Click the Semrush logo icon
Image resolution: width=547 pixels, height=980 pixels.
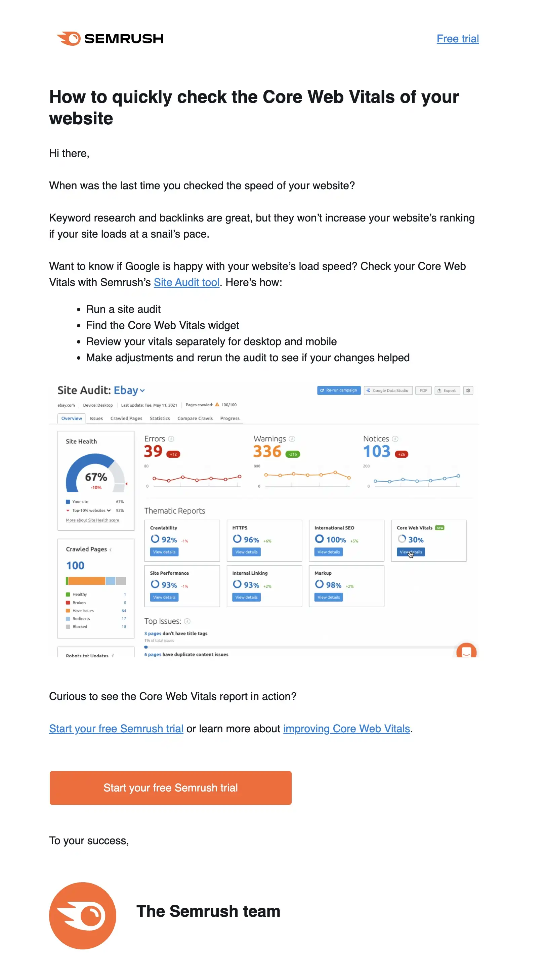click(69, 38)
